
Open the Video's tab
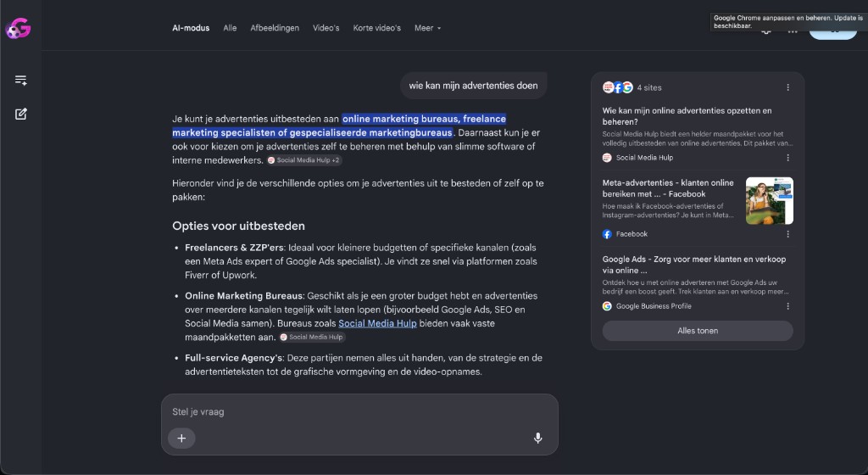326,28
